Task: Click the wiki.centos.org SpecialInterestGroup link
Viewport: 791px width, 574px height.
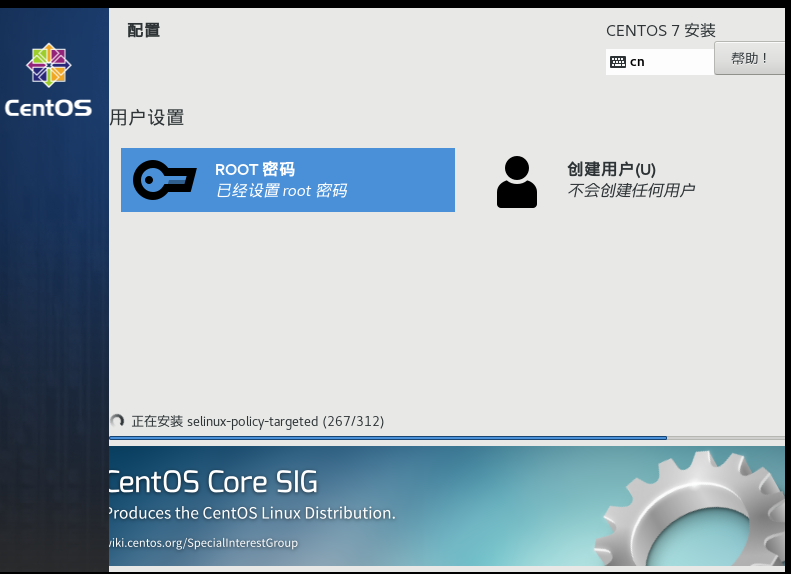Action: (x=203, y=543)
